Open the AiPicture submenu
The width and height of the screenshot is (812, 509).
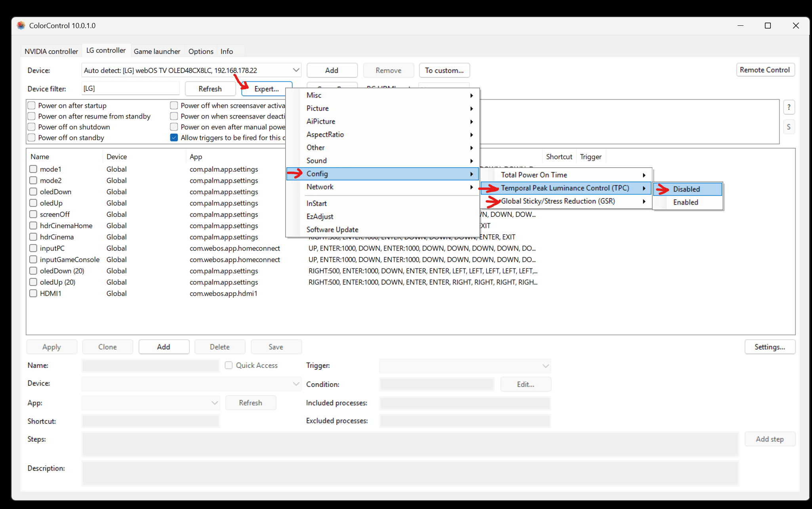383,121
